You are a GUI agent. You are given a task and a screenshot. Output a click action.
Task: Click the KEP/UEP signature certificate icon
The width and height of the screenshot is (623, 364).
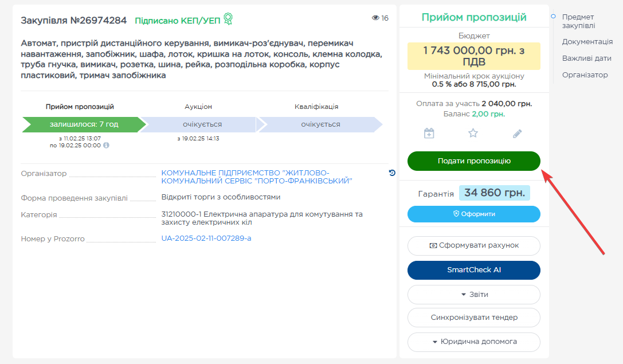(x=228, y=19)
